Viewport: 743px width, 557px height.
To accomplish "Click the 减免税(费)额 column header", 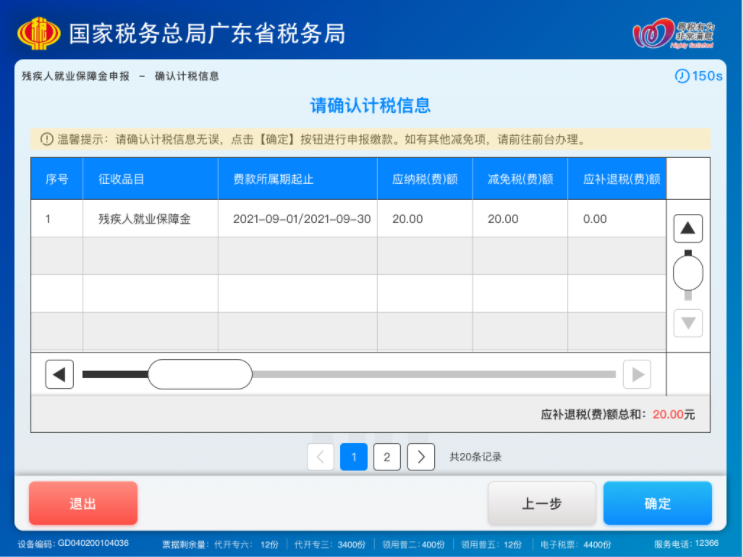I will (520, 179).
